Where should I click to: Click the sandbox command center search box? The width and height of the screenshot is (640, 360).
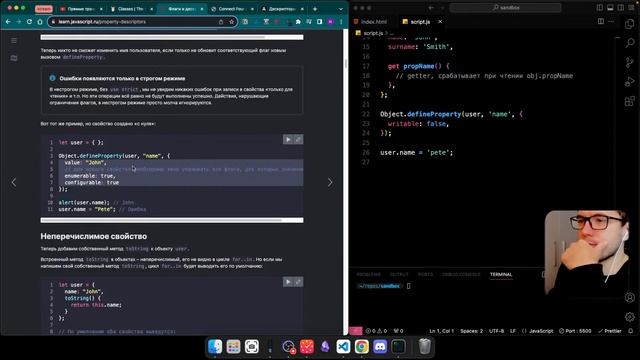pyautogui.click(x=505, y=8)
